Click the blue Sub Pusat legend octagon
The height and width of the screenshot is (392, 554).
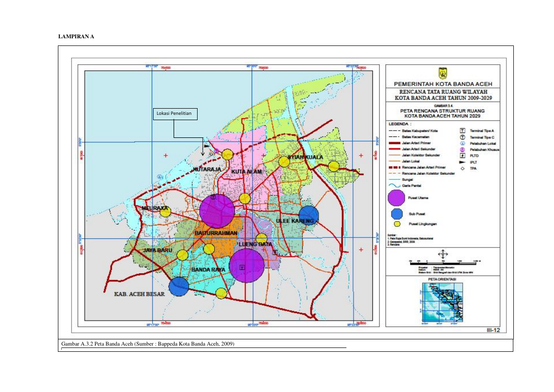click(x=397, y=214)
